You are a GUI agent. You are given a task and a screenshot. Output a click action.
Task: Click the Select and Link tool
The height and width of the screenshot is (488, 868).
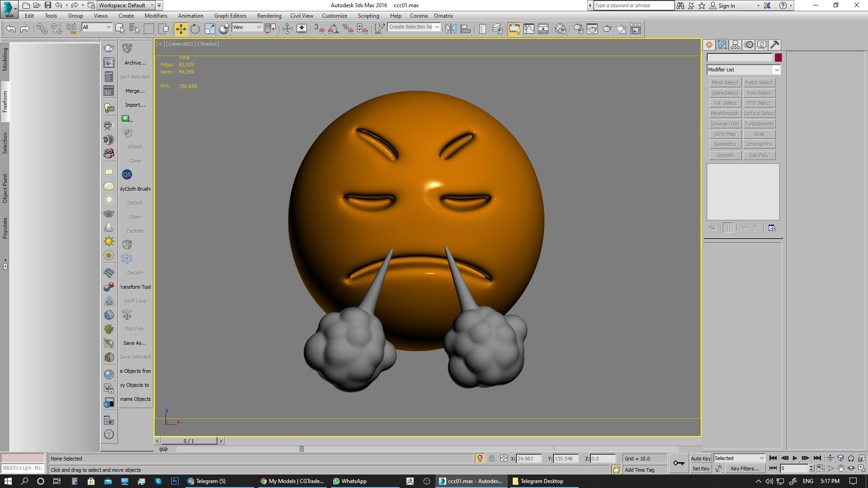coord(42,29)
